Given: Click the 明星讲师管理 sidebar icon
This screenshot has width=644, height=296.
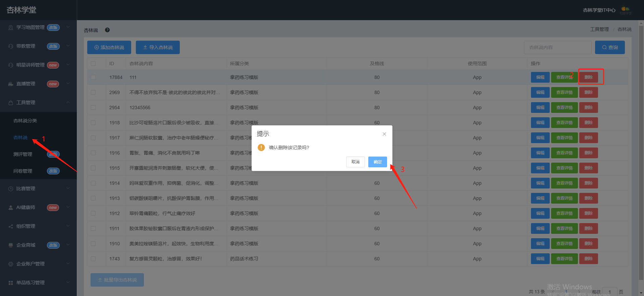Looking at the screenshot, I should pyautogui.click(x=11, y=65).
